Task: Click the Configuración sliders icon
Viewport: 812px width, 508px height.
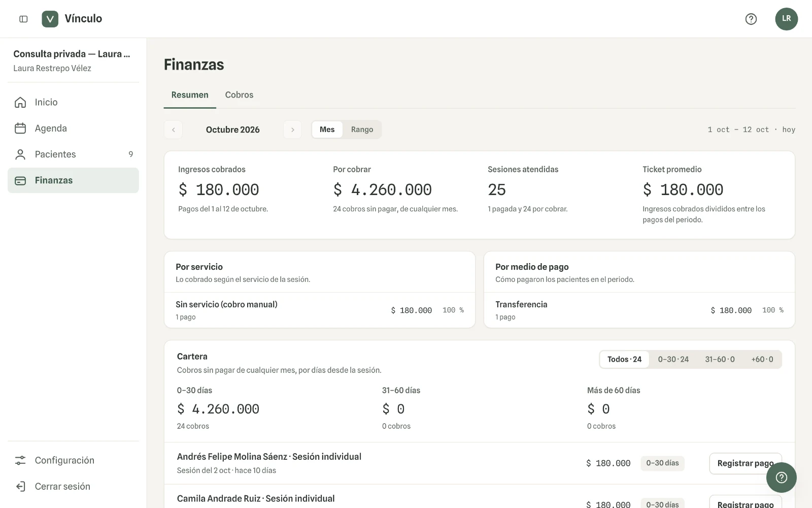Action: click(20, 460)
